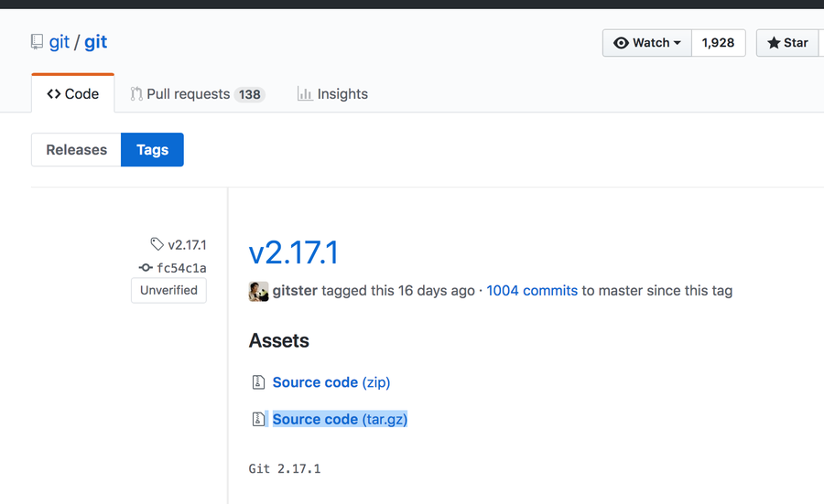The width and height of the screenshot is (824, 504).
Task: Open the git repository name link
Action: pyautogui.click(x=95, y=42)
